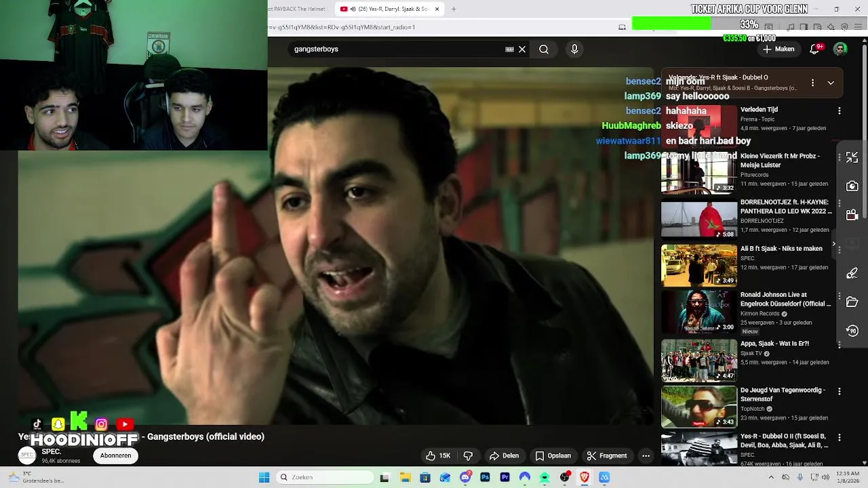Start recording with the video camera icon
The image size is (868, 488).
[x=852, y=215]
